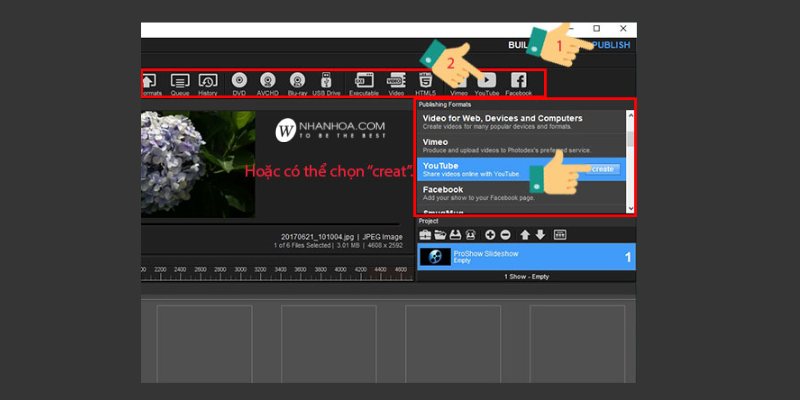The width and height of the screenshot is (800, 400).
Task: Click the "1 Show - Empty" status text
Action: [x=527, y=277]
